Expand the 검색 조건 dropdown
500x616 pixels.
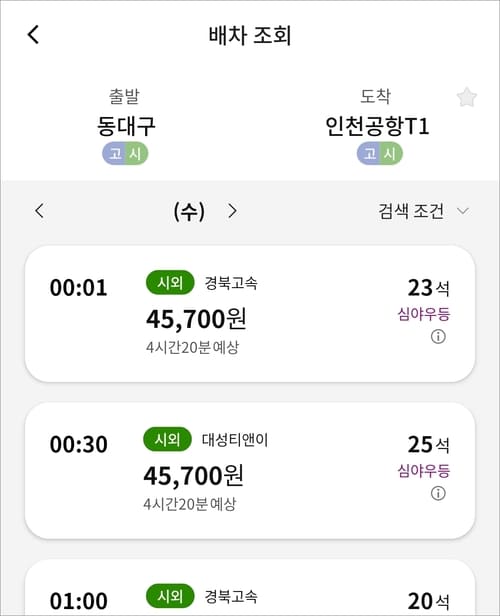tap(423, 211)
